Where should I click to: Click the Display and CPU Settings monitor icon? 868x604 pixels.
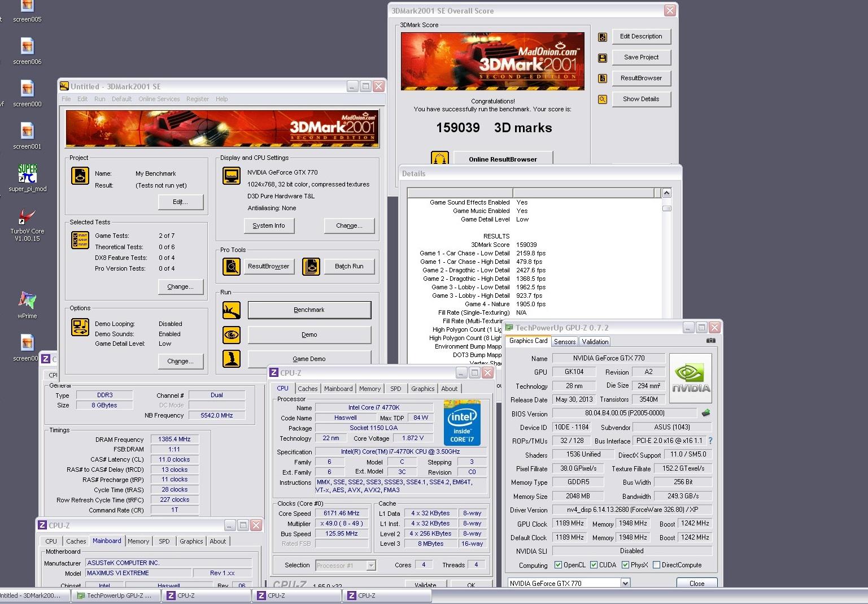click(231, 176)
